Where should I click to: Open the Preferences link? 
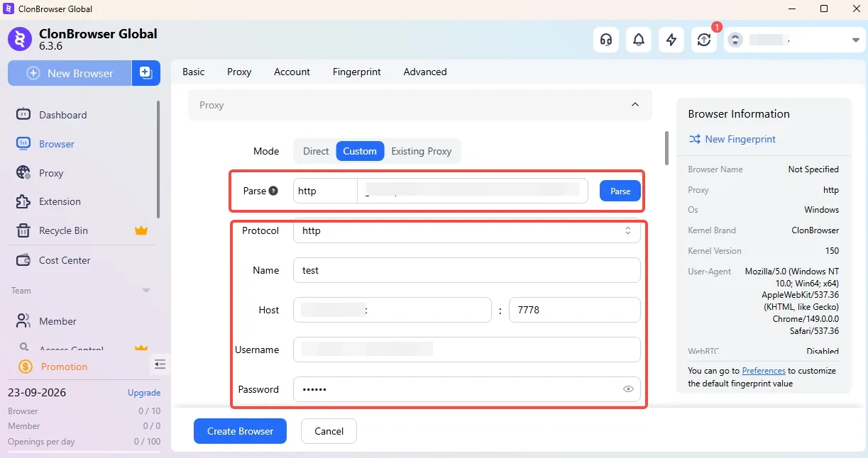coord(764,371)
